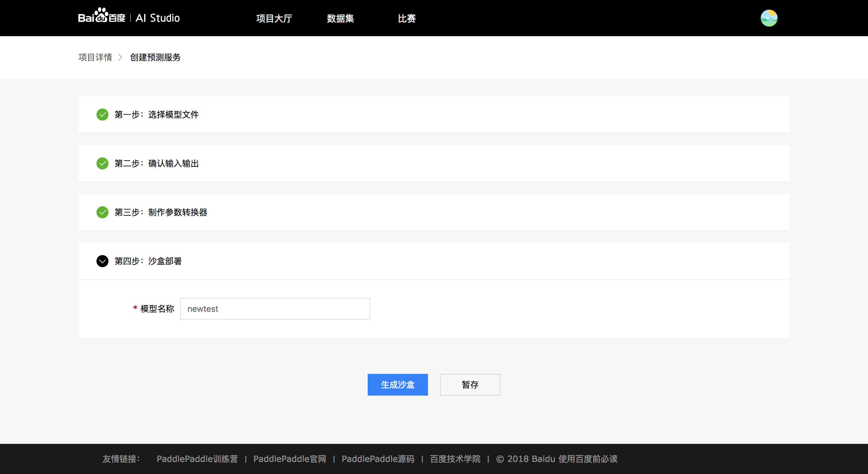Screen dimensions: 868x474
Task: Expand 第三步：制作参数转换器 section
Action: pos(161,212)
